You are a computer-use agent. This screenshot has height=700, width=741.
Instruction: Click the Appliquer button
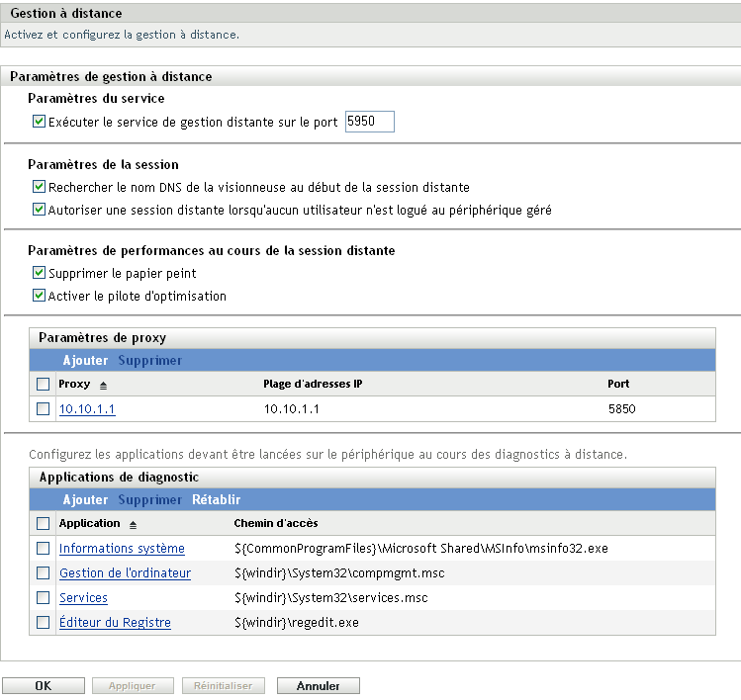[x=133, y=686]
